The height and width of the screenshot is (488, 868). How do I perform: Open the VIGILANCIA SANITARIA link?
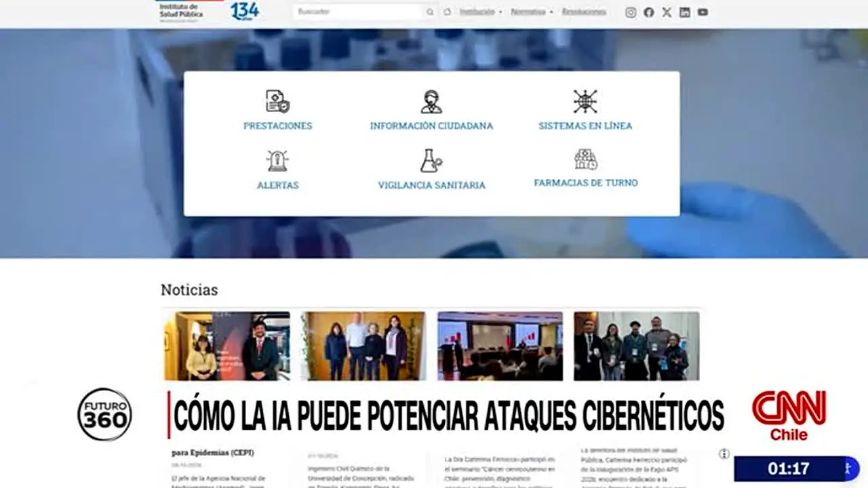click(x=432, y=185)
